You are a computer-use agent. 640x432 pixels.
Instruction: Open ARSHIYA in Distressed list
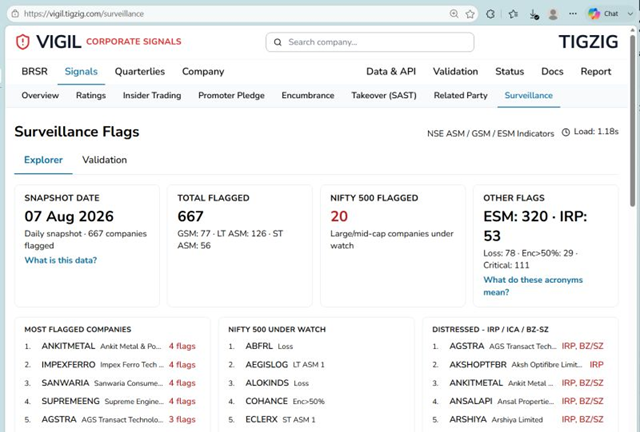tap(518, 420)
